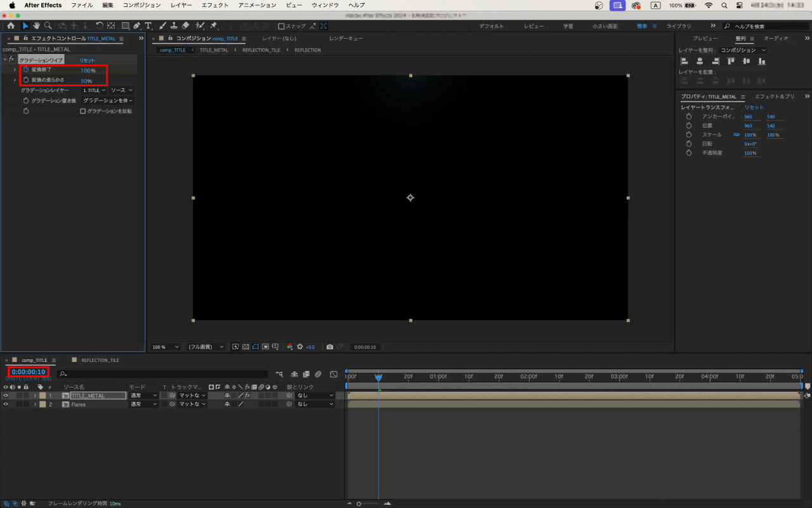Click current timecode 0:00:00:10 field
Screen dimensions: 812x508
pyautogui.click(x=29, y=372)
